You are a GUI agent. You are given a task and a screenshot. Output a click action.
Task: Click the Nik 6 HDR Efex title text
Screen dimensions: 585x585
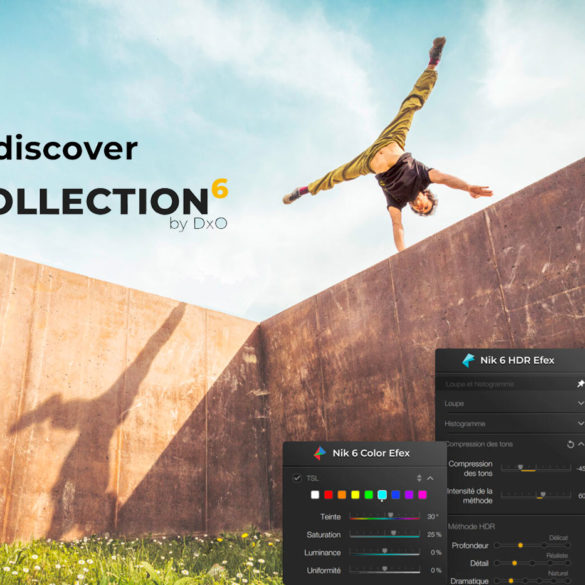tap(517, 360)
